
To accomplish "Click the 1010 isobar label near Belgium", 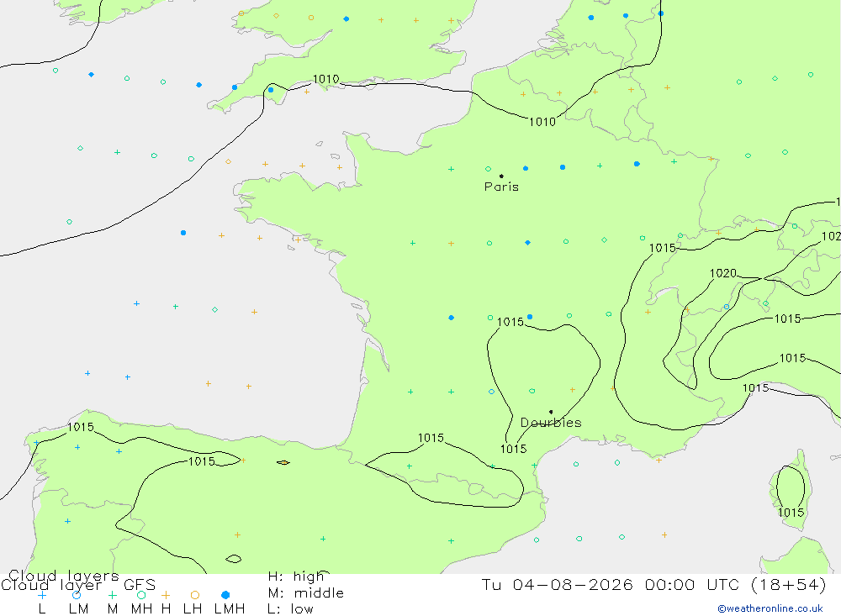I will 542,122.
